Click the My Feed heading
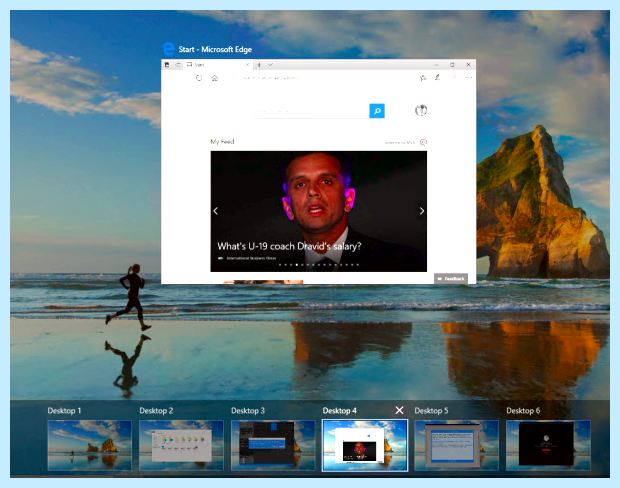620x488 pixels. click(x=222, y=142)
